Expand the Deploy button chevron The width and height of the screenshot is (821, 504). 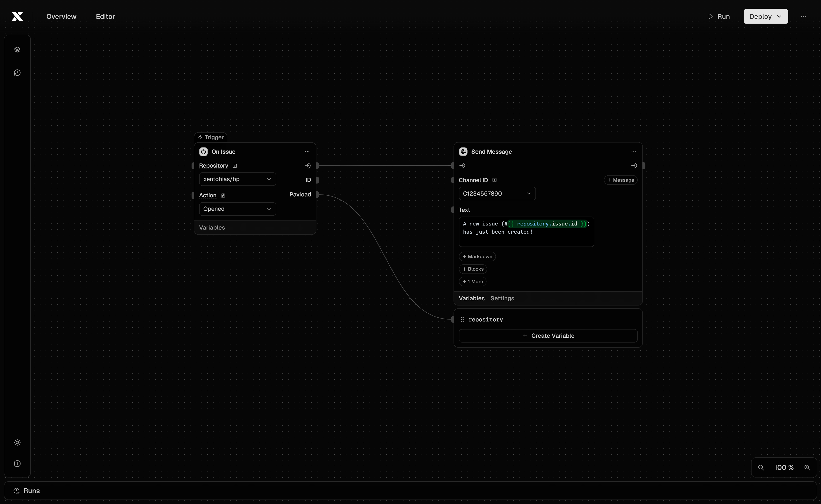(x=779, y=16)
